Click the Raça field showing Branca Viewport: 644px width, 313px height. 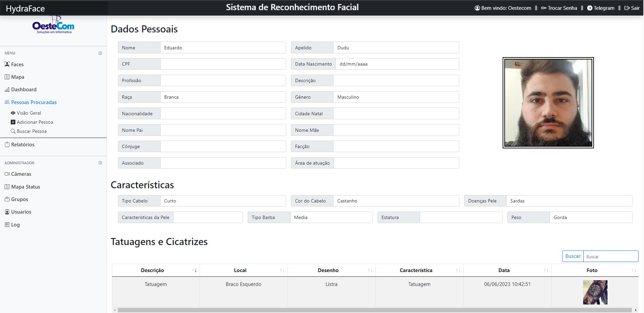(x=223, y=97)
